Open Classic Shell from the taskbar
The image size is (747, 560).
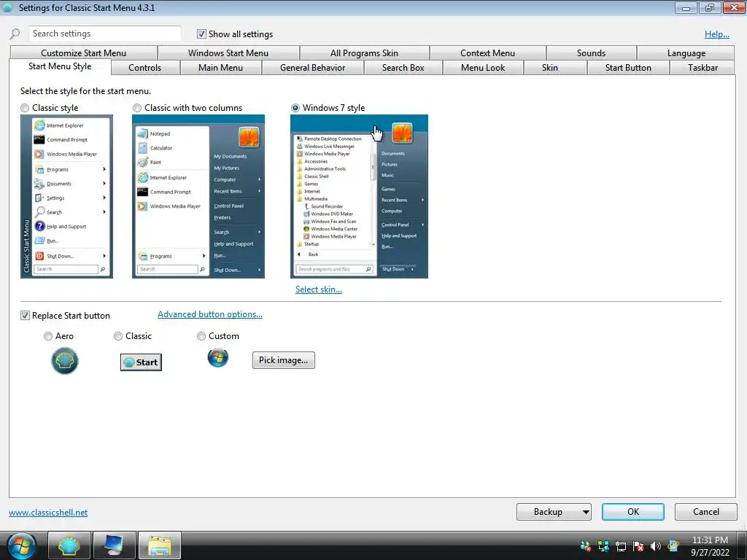[x=69, y=545]
